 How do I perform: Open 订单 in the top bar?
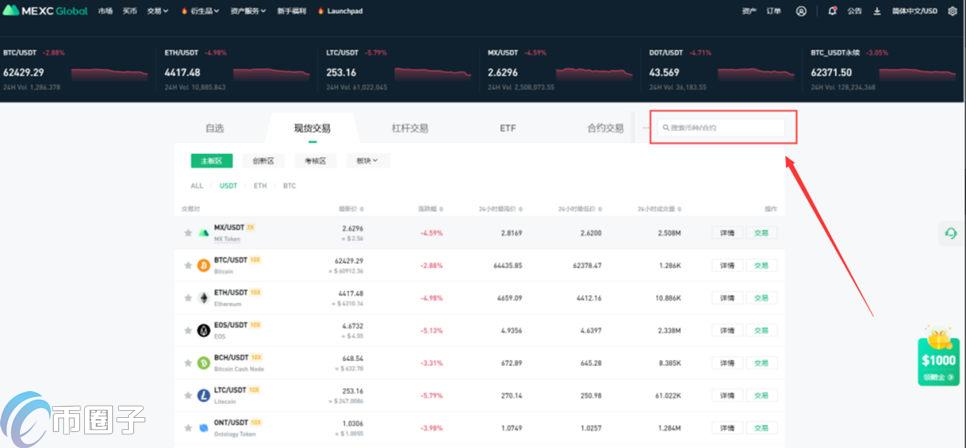[x=774, y=11]
